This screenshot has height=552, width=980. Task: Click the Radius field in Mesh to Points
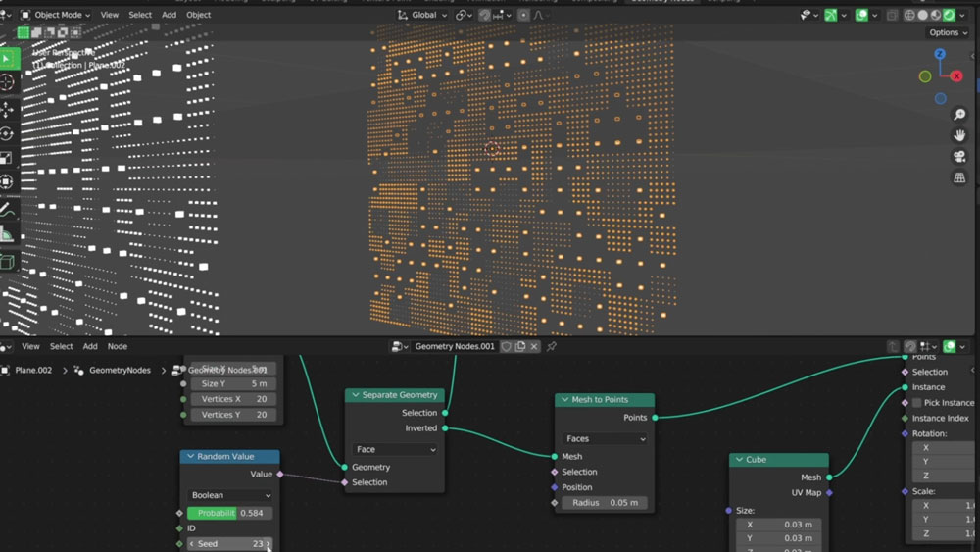pyautogui.click(x=605, y=503)
